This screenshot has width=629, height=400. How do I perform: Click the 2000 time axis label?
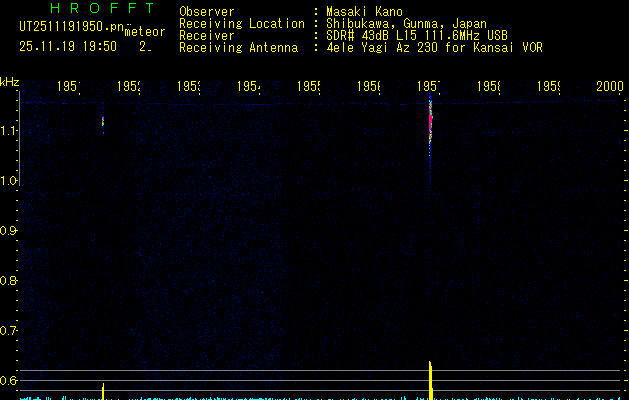coord(610,88)
